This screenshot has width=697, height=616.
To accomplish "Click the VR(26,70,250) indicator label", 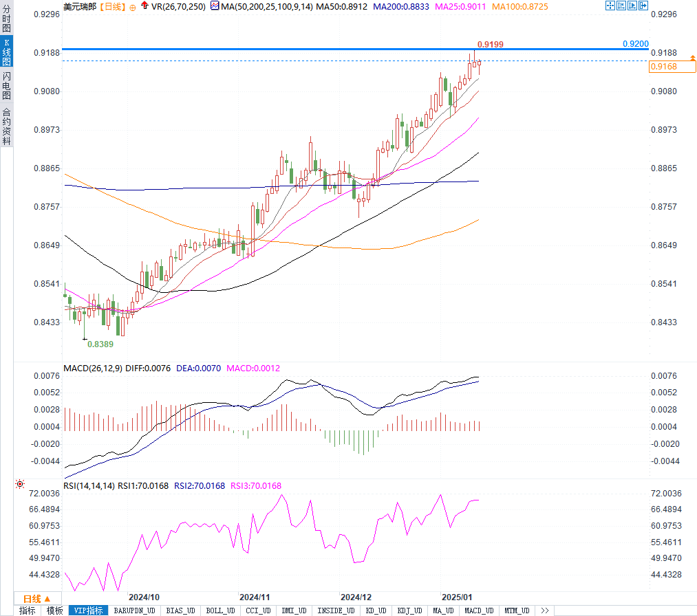I will pyautogui.click(x=178, y=7).
